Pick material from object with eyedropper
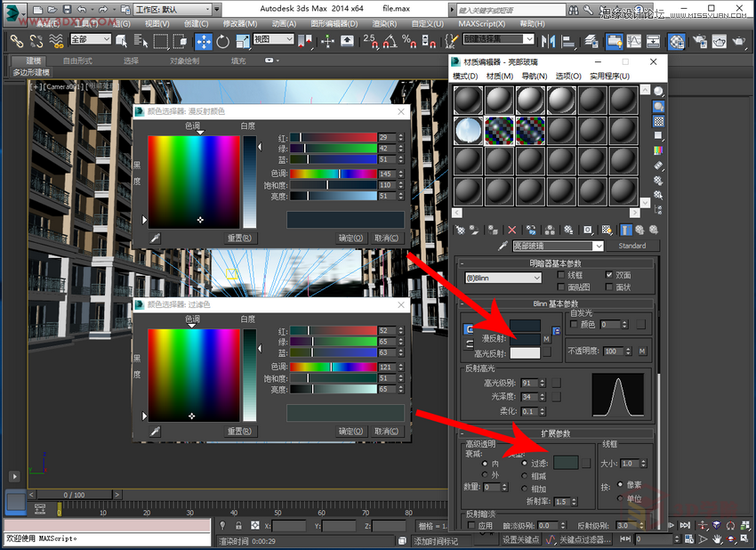The image size is (756, 550). [x=503, y=247]
